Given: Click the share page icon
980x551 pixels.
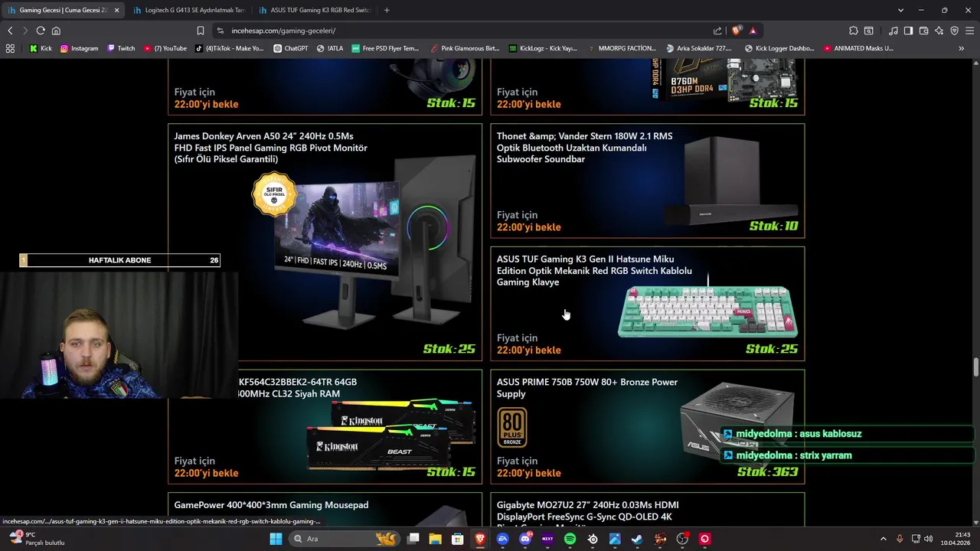Looking at the screenshot, I should pyautogui.click(x=717, y=31).
